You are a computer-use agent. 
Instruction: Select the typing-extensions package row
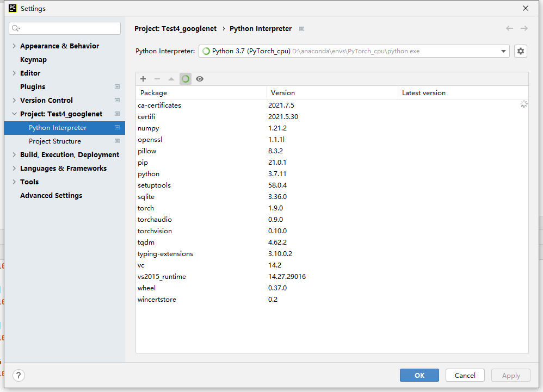coord(332,253)
